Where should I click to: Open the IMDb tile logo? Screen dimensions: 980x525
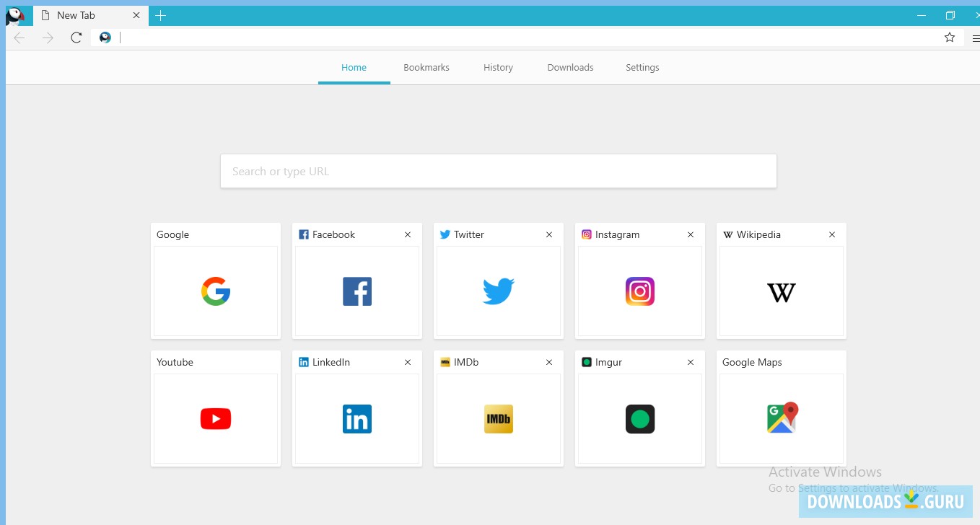pyautogui.click(x=499, y=419)
